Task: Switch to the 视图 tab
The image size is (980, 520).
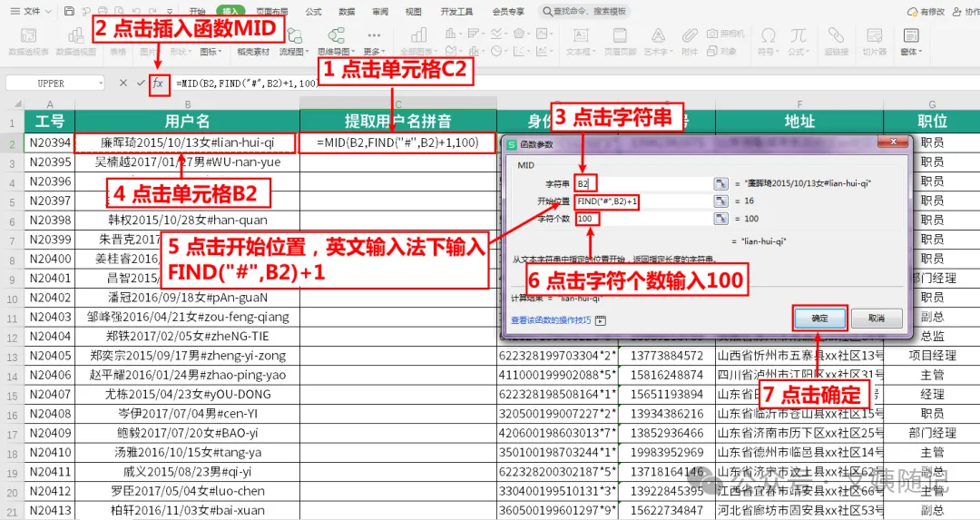Action: pos(413,11)
